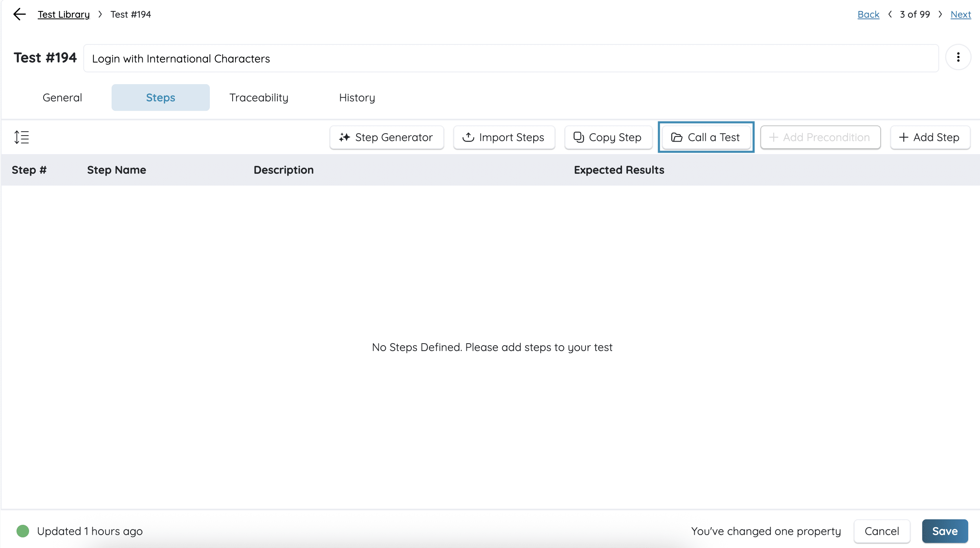
Task: Open the three-dot more options menu
Action: [x=958, y=57]
